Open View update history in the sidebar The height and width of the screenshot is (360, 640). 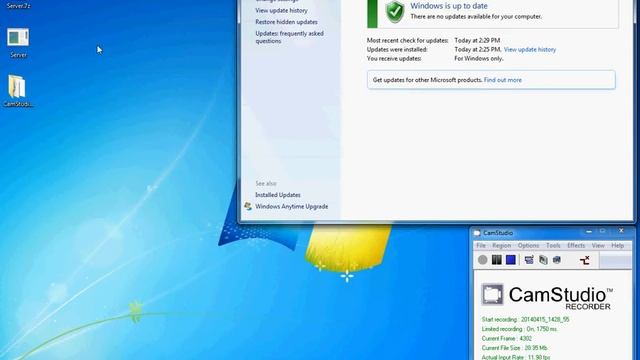point(281,10)
